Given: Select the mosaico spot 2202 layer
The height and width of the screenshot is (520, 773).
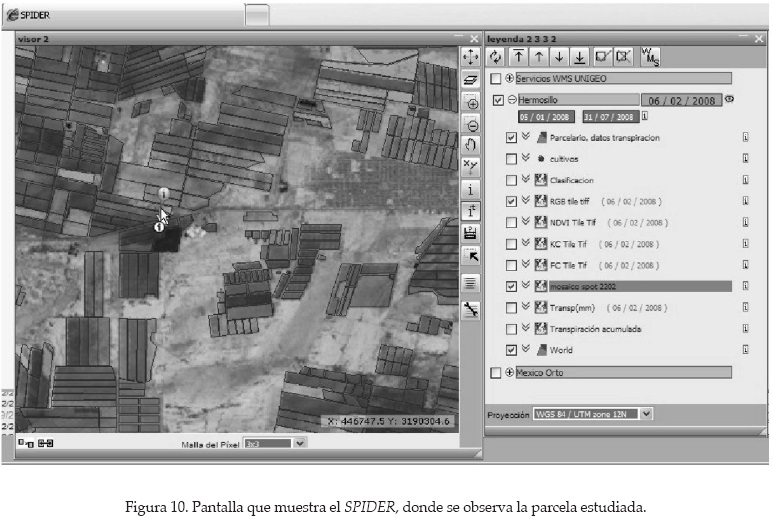Looking at the screenshot, I should pyautogui.click(x=638, y=286).
